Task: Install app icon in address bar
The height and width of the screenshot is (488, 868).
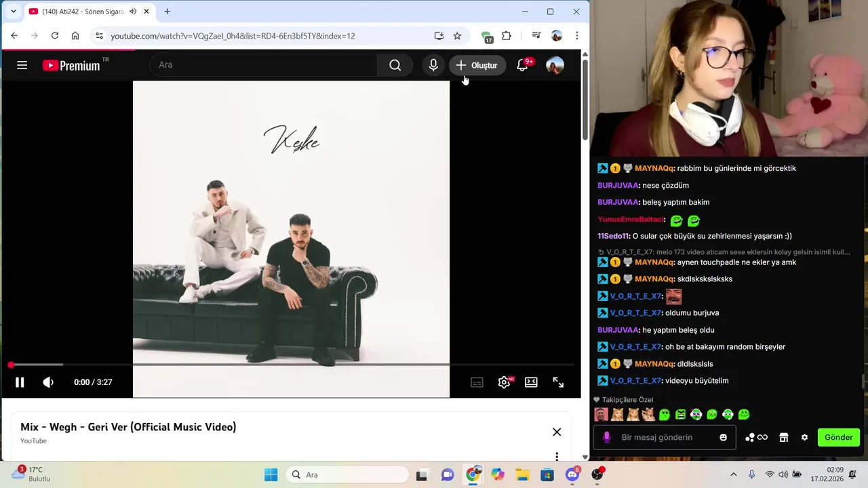Action: [x=439, y=36]
